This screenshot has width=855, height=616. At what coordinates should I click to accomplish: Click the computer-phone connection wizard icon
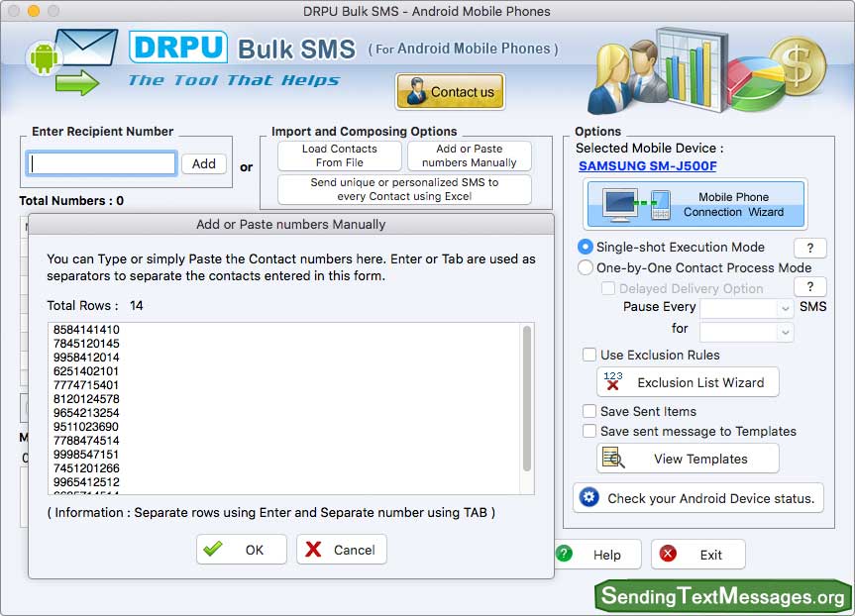tap(636, 204)
